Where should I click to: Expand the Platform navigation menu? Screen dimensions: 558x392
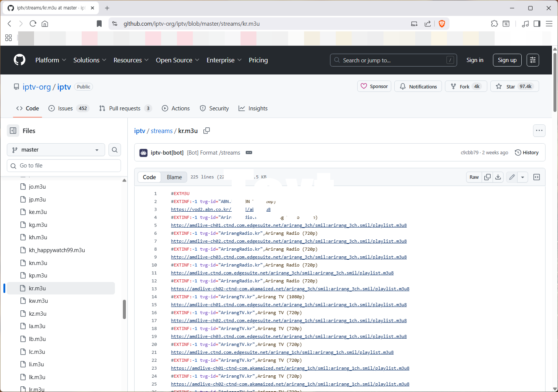[51, 60]
